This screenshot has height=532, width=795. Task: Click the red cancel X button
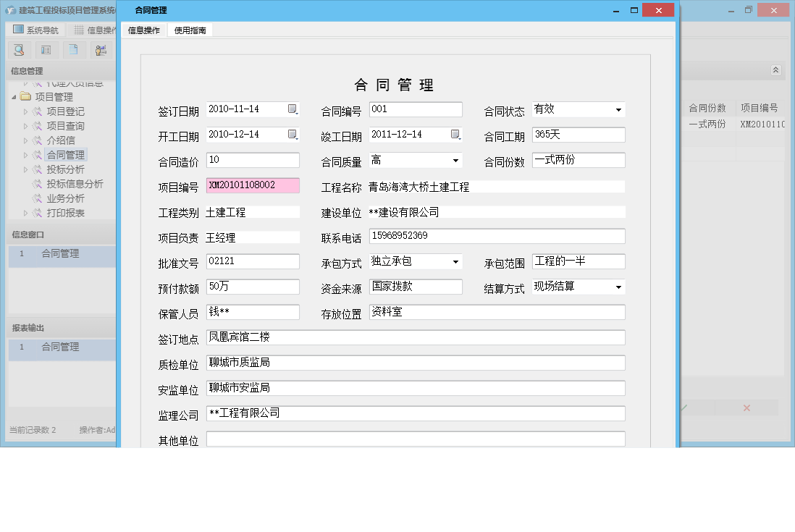click(x=746, y=408)
